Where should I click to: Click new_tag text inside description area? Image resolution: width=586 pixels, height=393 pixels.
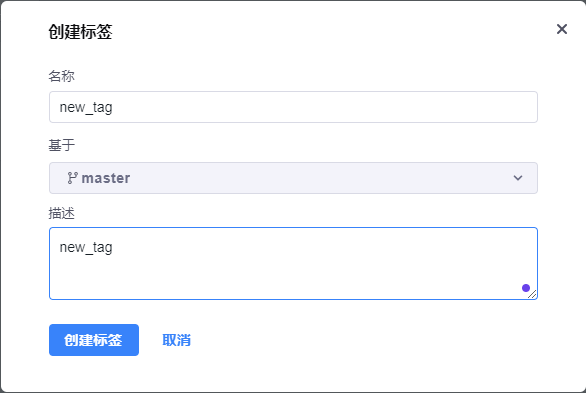[x=86, y=247]
